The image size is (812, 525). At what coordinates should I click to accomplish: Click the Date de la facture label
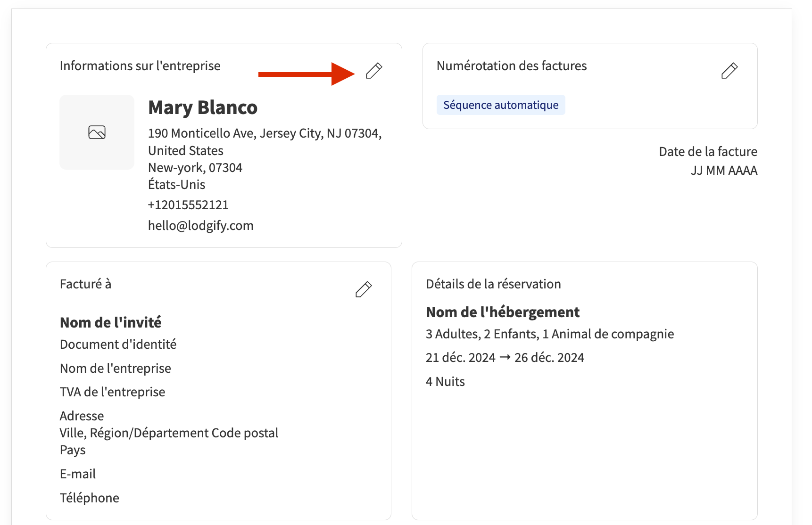[x=708, y=152]
